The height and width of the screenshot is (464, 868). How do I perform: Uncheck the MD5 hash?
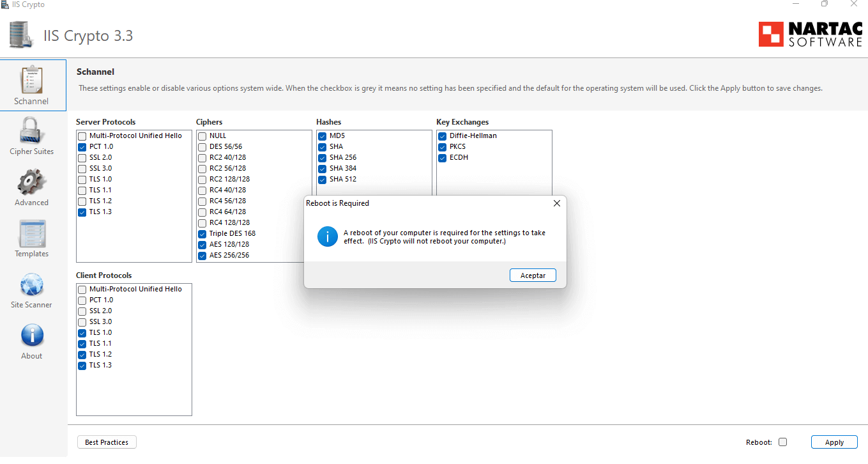point(322,136)
